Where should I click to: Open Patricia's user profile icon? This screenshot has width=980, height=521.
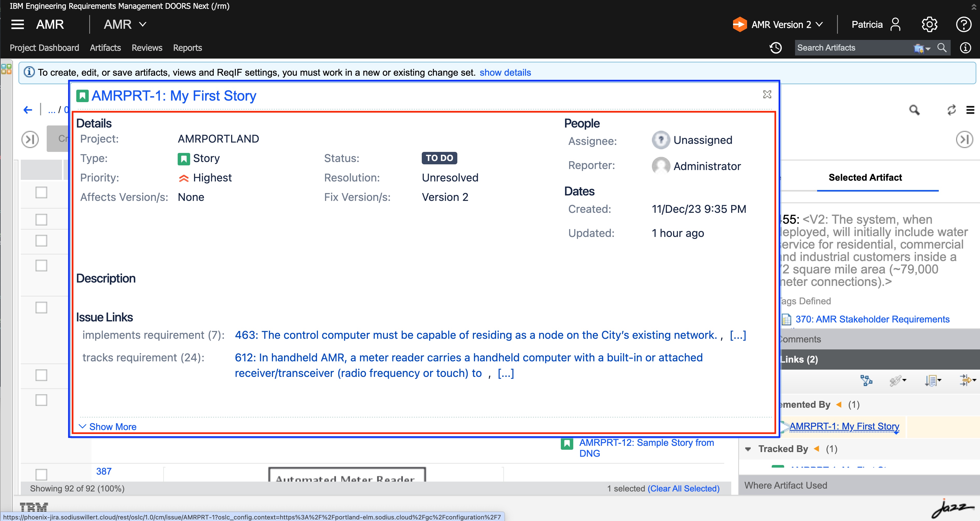pyautogui.click(x=895, y=25)
